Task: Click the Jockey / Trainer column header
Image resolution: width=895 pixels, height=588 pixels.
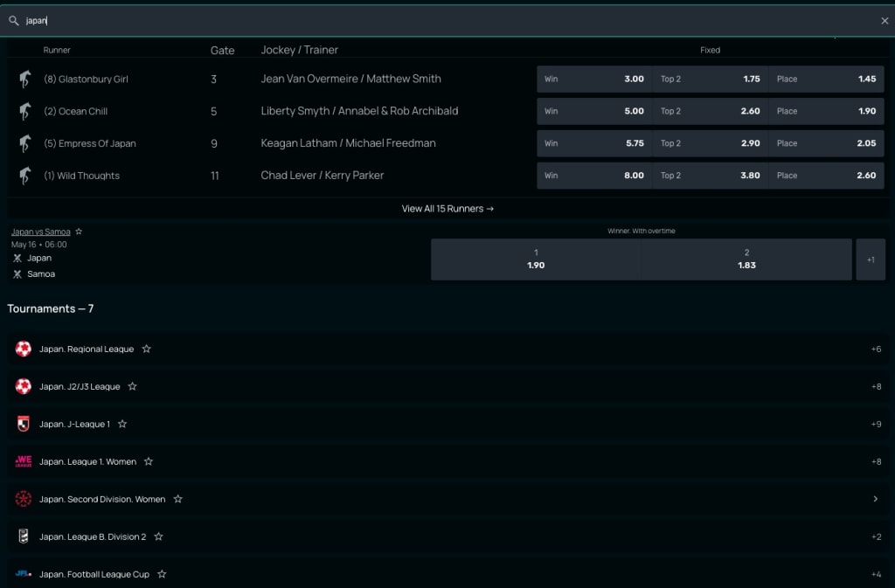Action: coord(299,50)
